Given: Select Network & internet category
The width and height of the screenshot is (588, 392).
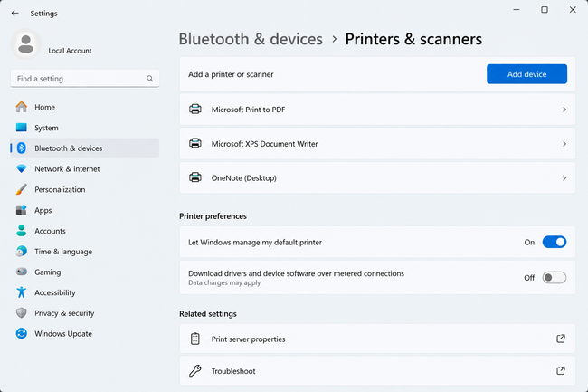Looking at the screenshot, I should [x=85, y=168].
